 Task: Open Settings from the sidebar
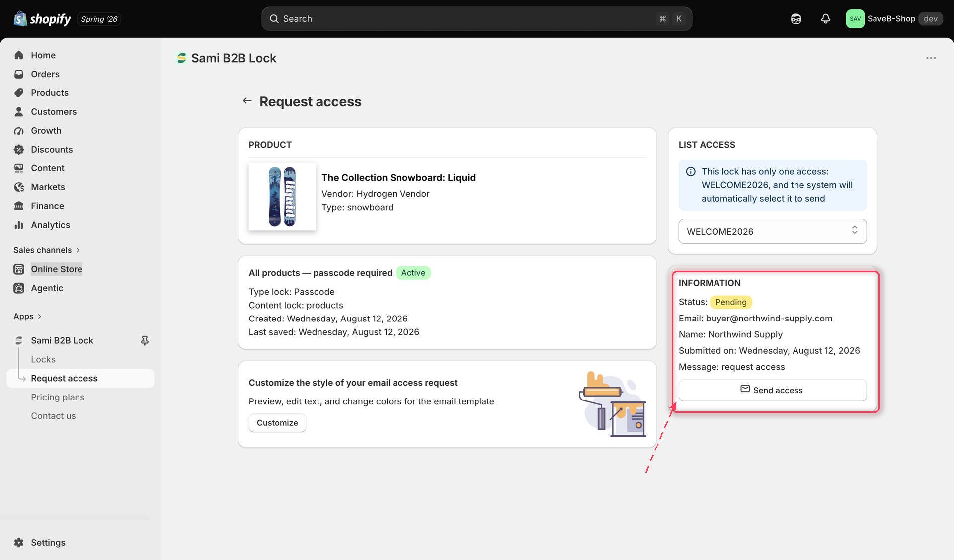(x=48, y=543)
